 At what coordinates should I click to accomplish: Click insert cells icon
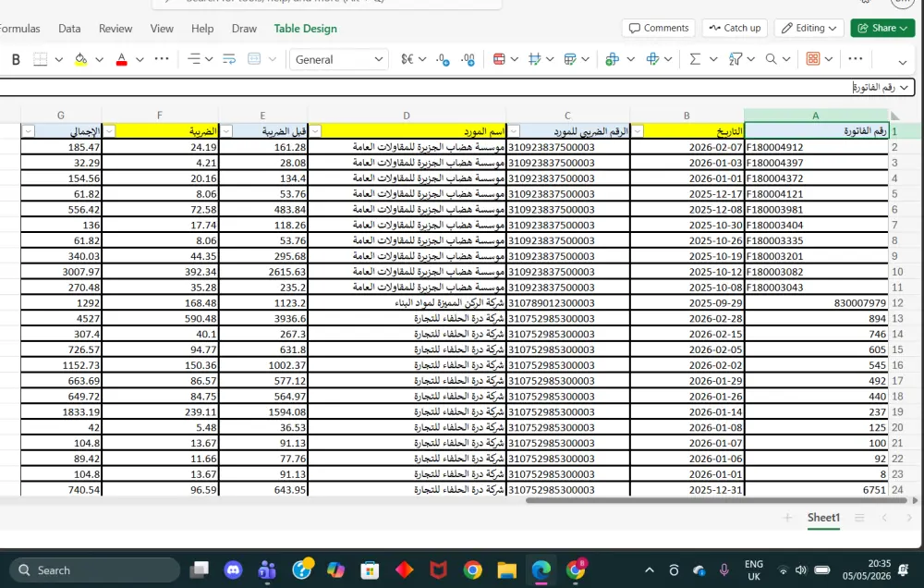[x=613, y=59]
